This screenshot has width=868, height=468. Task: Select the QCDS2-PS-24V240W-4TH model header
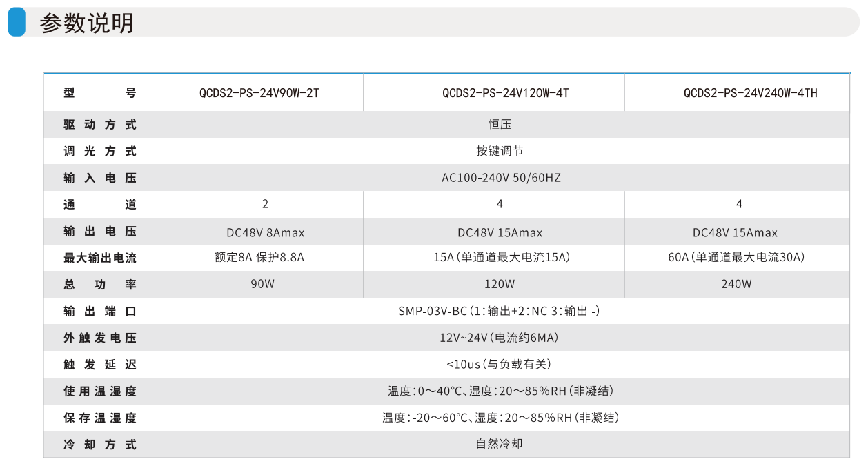pos(750,93)
